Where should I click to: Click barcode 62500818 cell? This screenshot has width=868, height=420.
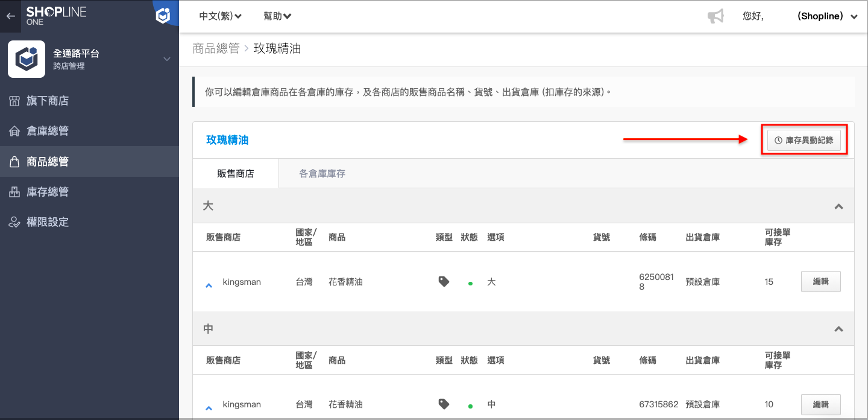(x=656, y=282)
